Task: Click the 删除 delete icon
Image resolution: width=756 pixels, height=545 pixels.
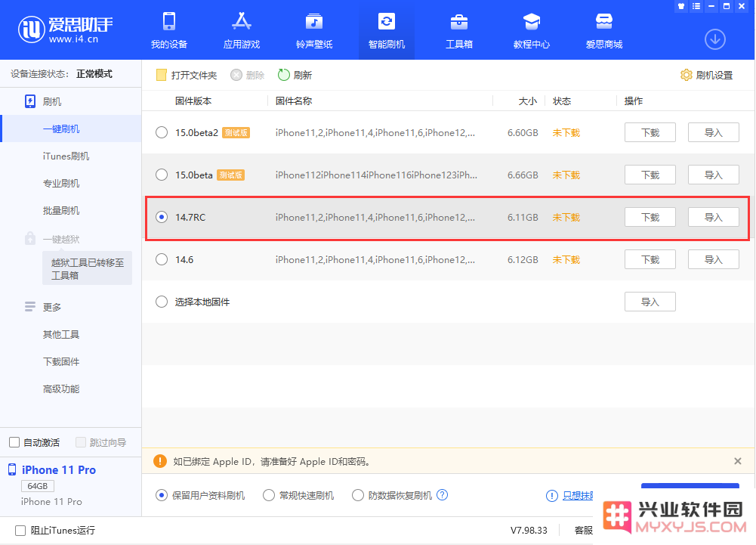Action: 236,75
